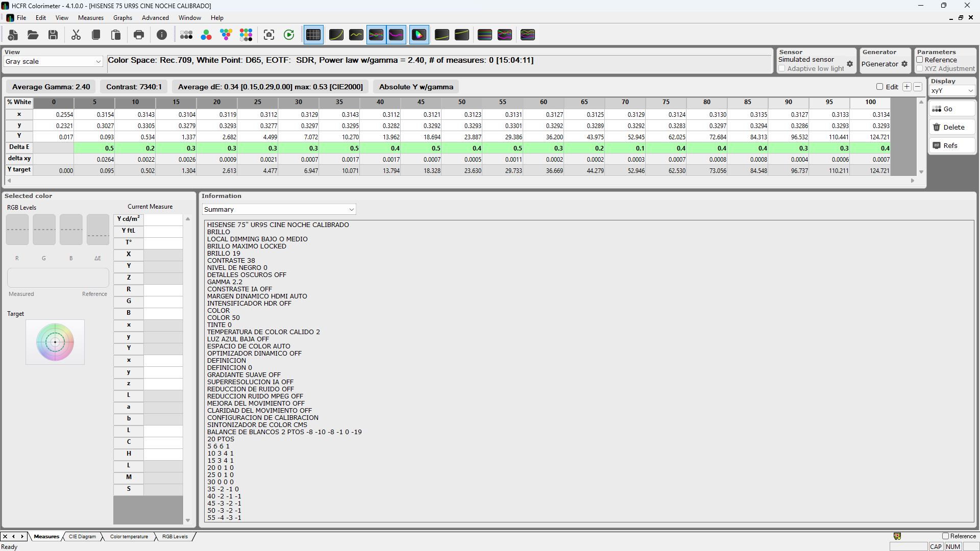Open the color comparator bars icon
Viewport: 980px width, 551px height.
point(485,35)
